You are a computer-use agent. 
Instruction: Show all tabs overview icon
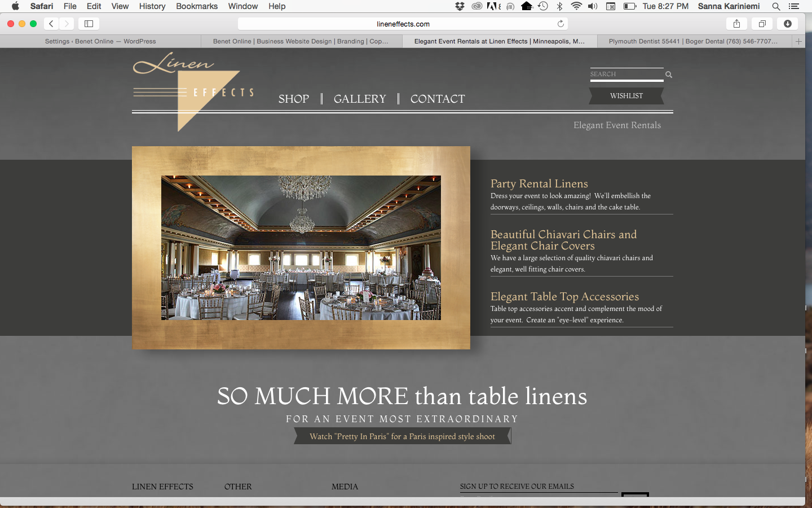(x=762, y=24)
